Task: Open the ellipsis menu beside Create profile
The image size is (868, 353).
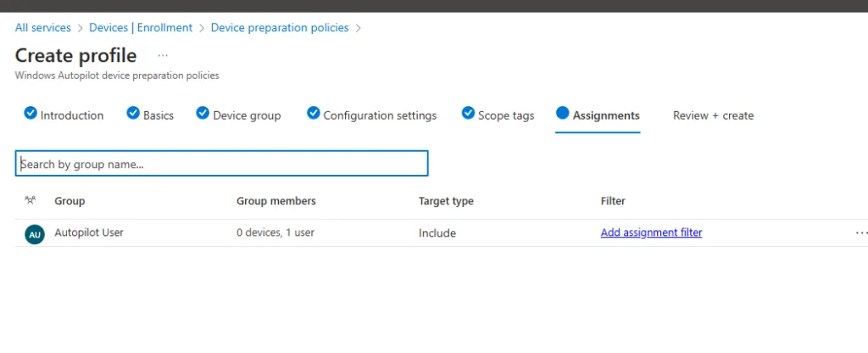Action: tap(163, 55)
